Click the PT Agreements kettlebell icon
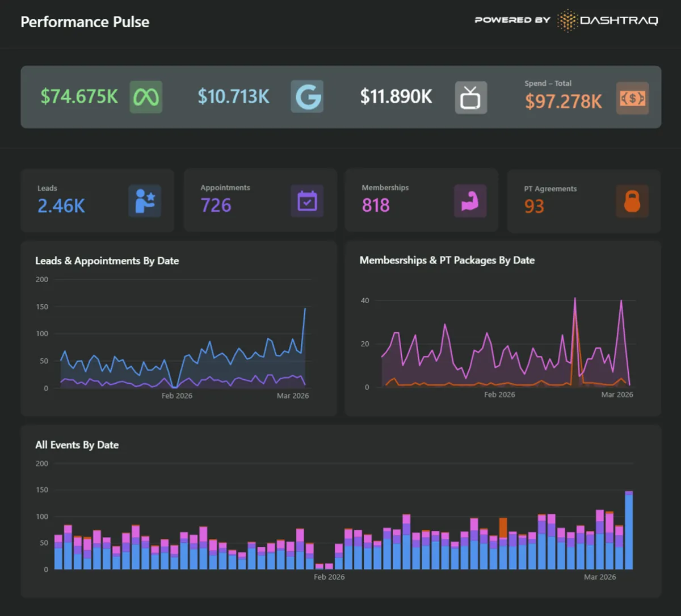Viewport: 681px width, 616px height. click(x=632, y=202)
